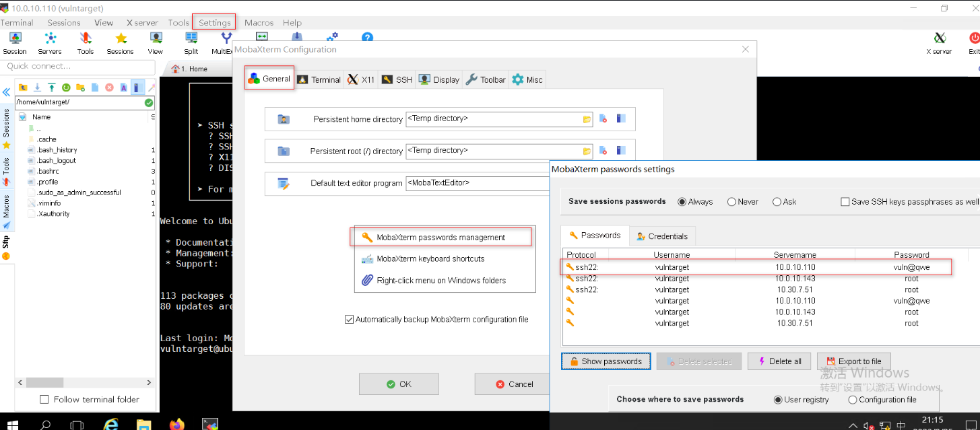Collapse sidebar with double chevron icon
Viewport: 980px width, 430px height.
(6, 92)
